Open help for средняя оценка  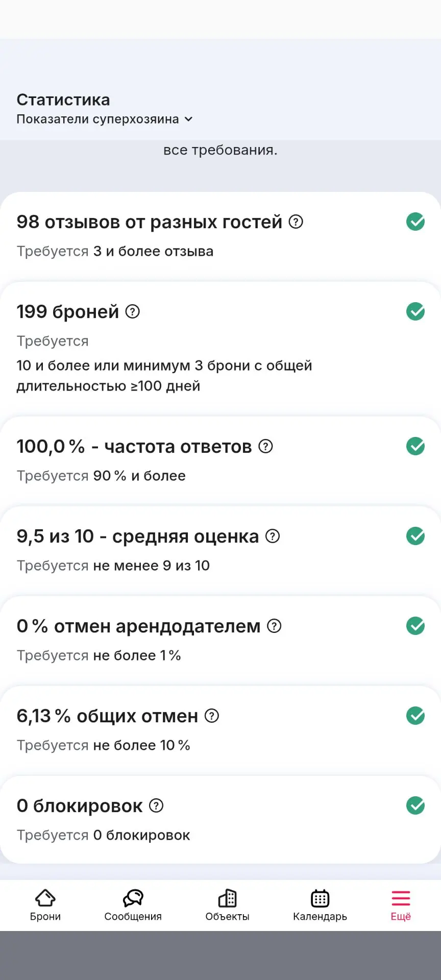pos(273,536)
